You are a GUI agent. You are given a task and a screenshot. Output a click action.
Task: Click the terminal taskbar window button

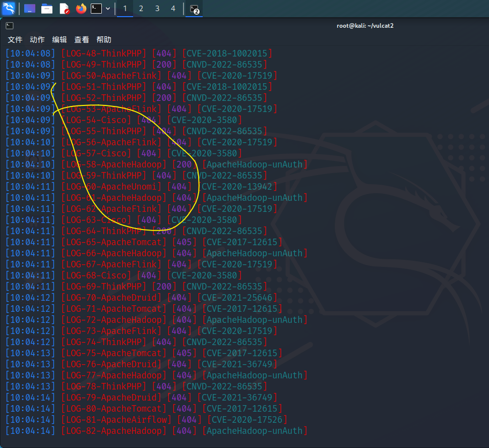(194, 9)
